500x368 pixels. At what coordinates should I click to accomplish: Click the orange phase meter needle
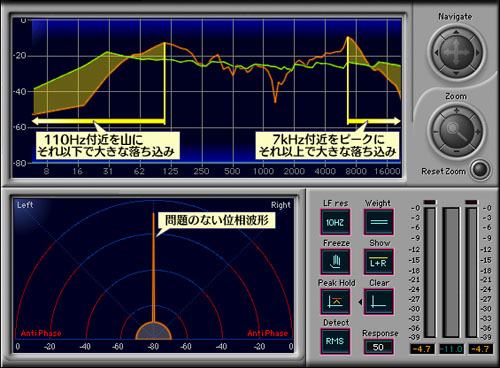[153, 268]
